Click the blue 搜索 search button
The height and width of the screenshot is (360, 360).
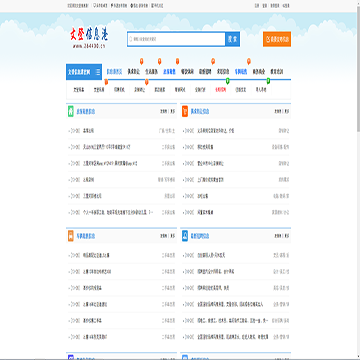tap(232, 39)
